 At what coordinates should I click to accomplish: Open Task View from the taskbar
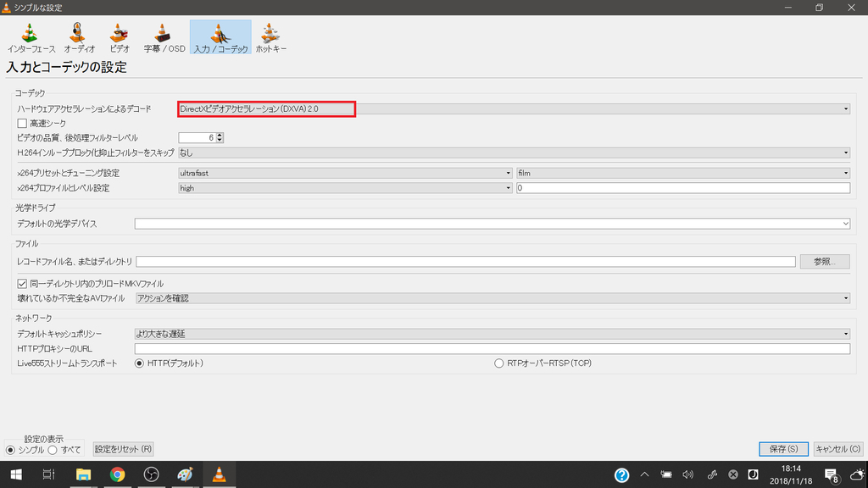tap(48, 474)
